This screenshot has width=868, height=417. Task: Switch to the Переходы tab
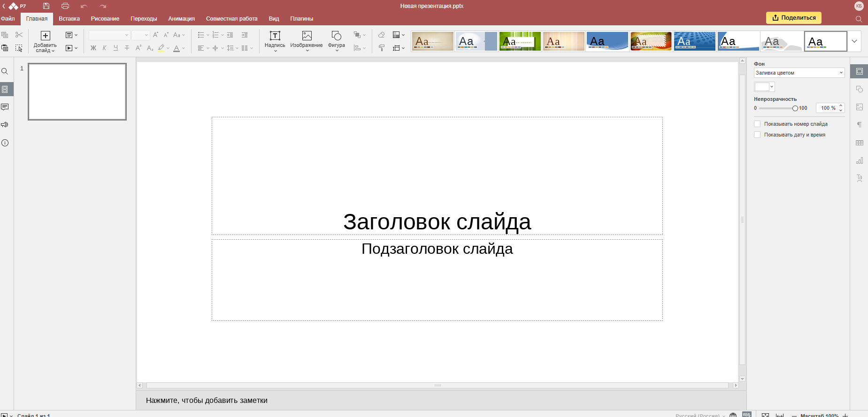pos(144,19)
